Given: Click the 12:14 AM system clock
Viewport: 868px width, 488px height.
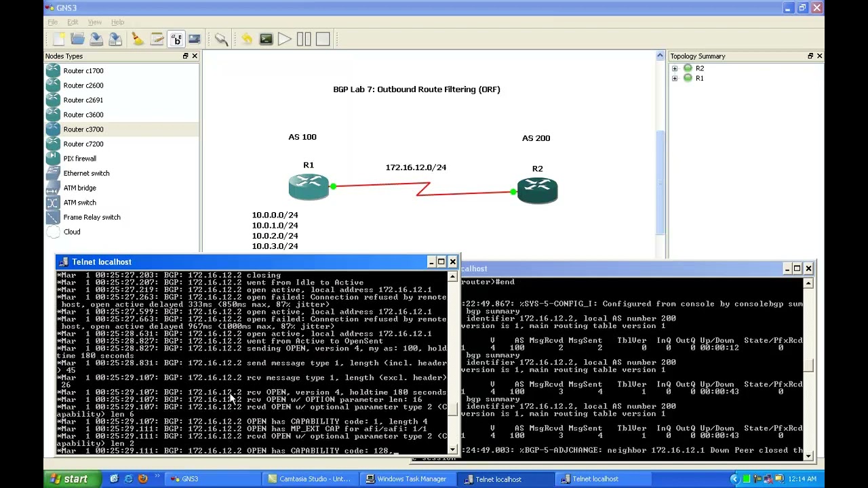Looking at the screenshot, I should pos(802,479).
